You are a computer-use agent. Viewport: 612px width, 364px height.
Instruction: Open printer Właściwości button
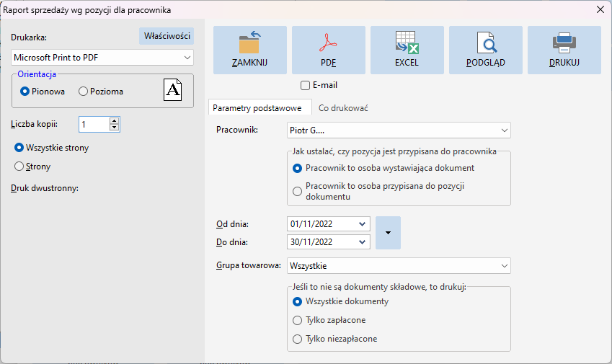pyautogui.click(x=167, y=36)
